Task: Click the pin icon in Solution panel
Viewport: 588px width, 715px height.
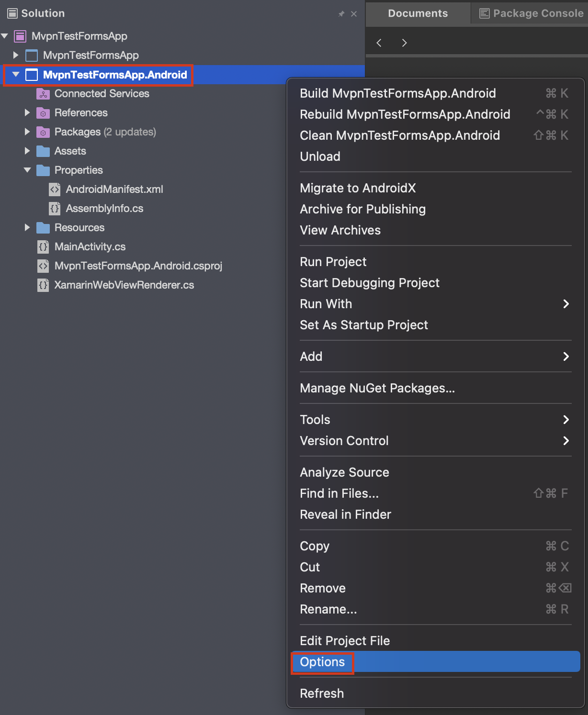Action: [x=341, y=14]
